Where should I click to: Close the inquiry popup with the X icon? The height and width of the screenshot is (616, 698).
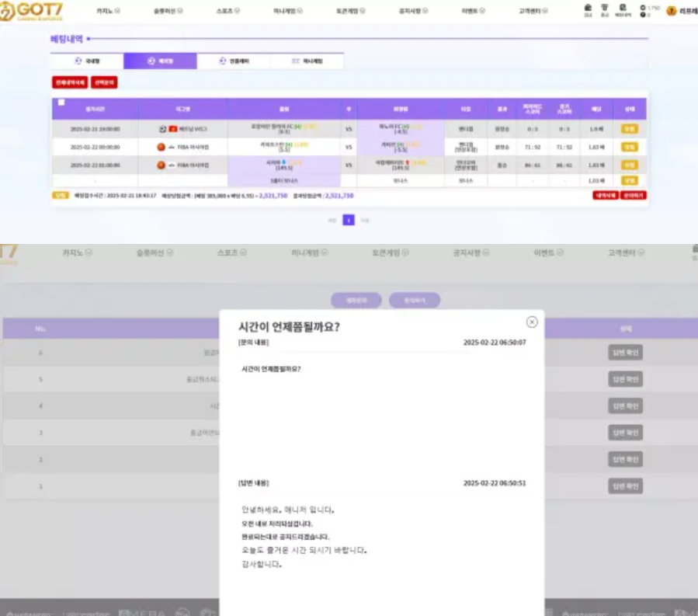[x=532, y=322]
